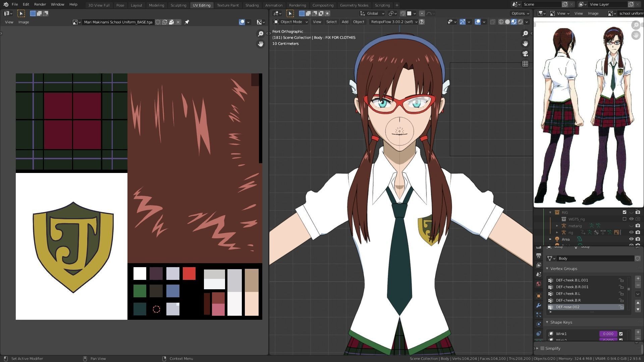Expand the Area light in outliner

click(550, 239)
